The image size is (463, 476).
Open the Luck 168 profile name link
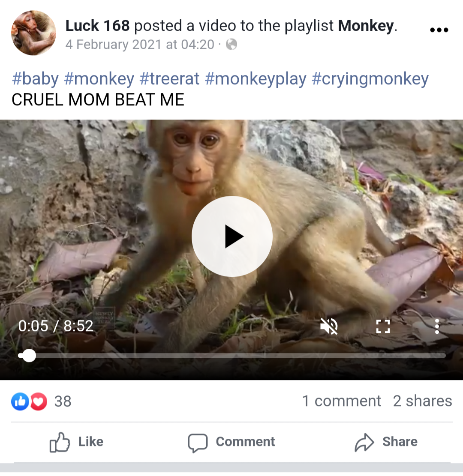97,26
